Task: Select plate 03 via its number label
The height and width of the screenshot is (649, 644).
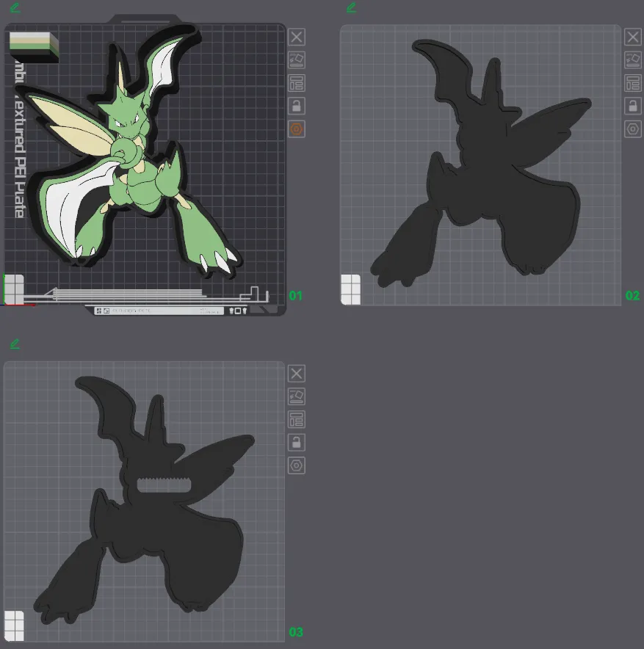Action: [297, 630]
